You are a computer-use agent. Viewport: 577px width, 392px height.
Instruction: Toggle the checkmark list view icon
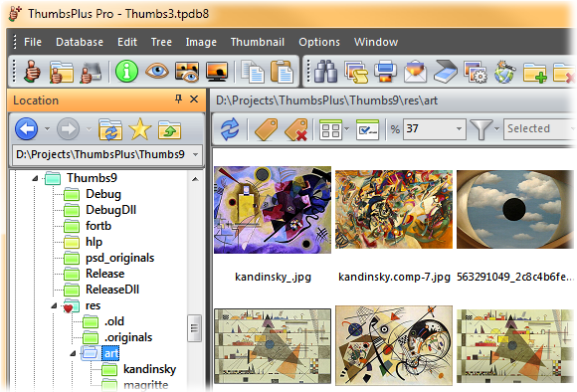[x=367, y=129]
